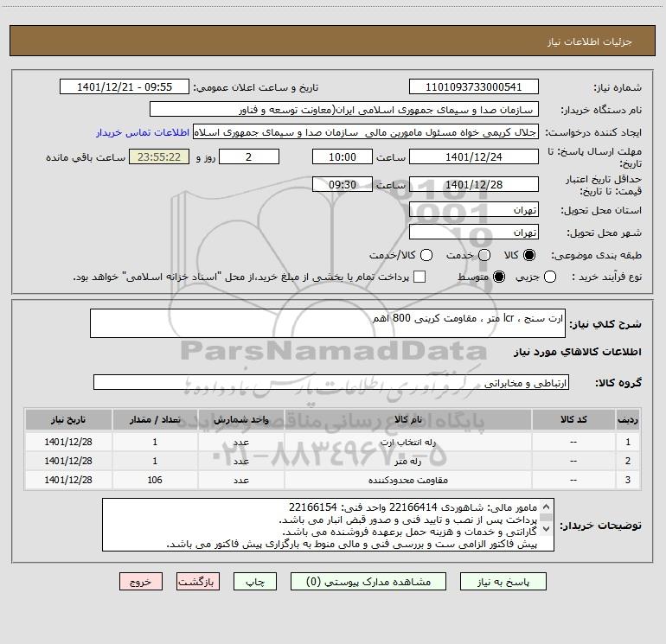Click the جزئیات اطلاعات نیاز header title
666x644 pixels.
589,41
